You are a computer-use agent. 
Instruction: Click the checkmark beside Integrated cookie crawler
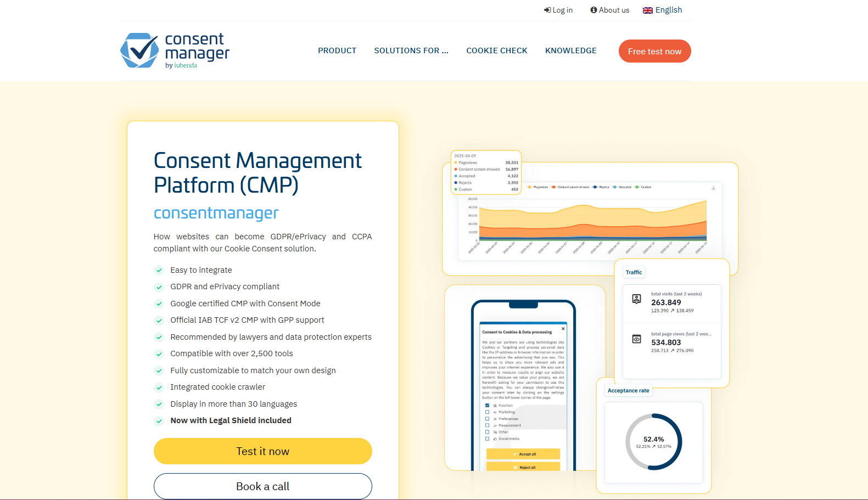tap(159, 387)
